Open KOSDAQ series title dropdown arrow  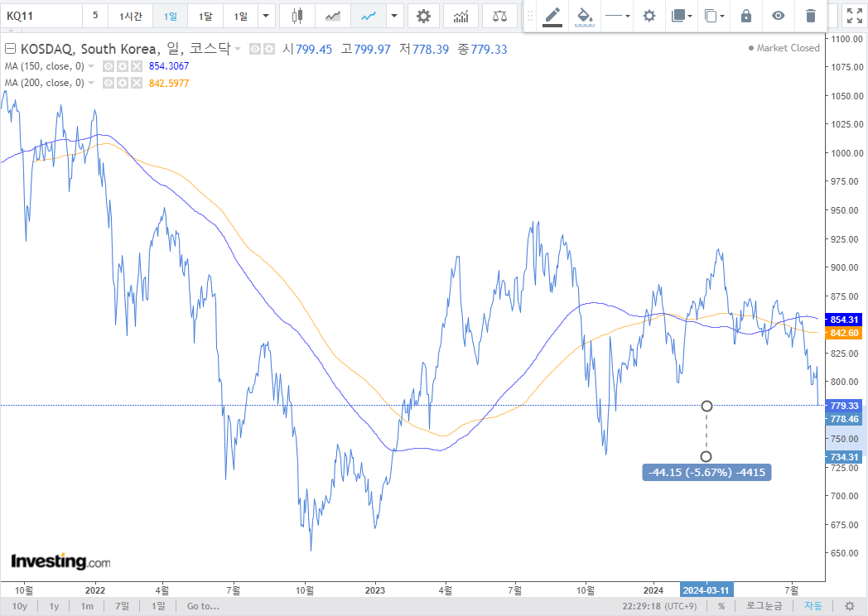click(x=238, y=49)
